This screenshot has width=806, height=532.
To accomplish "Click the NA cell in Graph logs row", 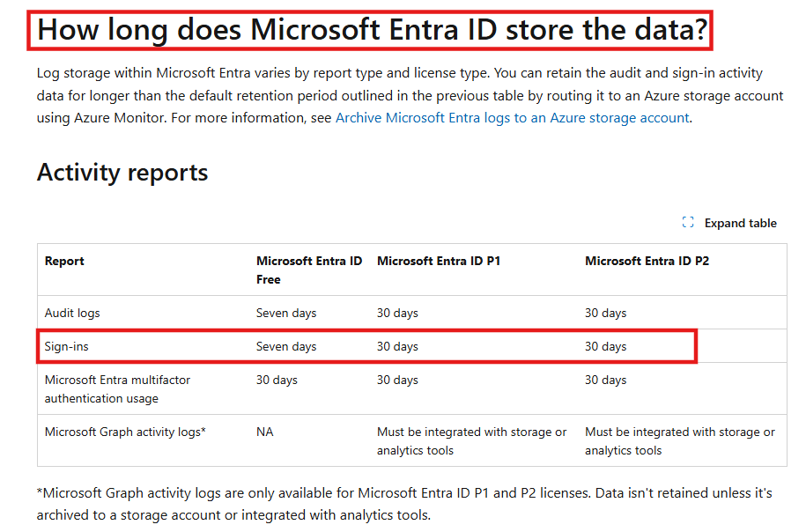I will click(x=265, y=432).
